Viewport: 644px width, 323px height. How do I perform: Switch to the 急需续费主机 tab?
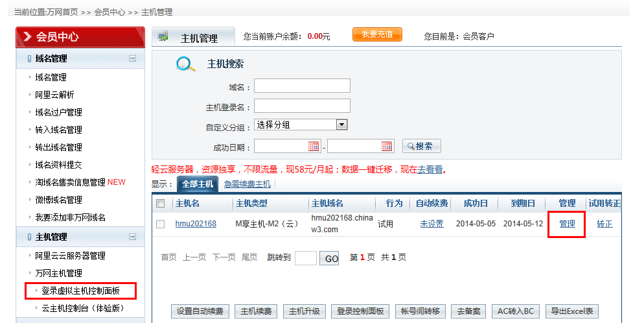tap(247, 184)
